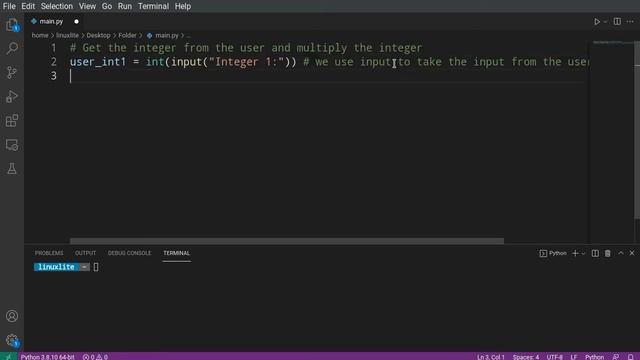Screen dimensions: 640x360
Task: Open the Extensions view icon
Action: (x=12, y=121)
